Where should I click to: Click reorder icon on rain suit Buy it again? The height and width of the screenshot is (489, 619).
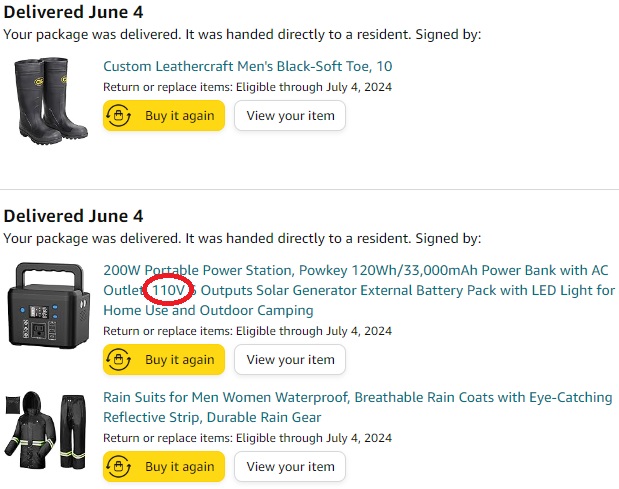[x=118, y=467]
